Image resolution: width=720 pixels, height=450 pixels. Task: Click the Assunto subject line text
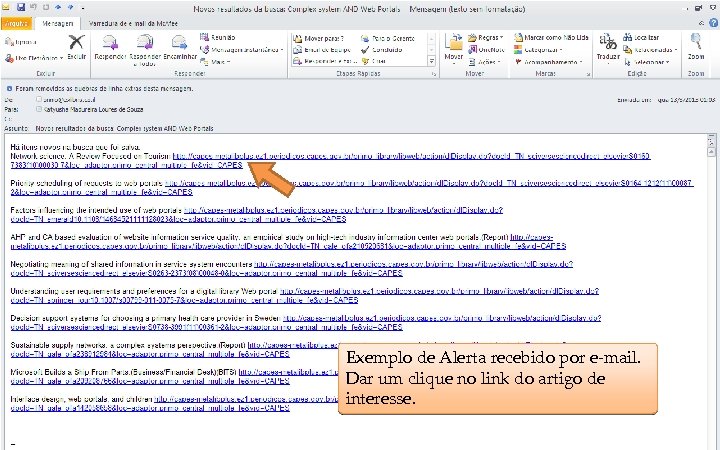click(x=124, y=129)
